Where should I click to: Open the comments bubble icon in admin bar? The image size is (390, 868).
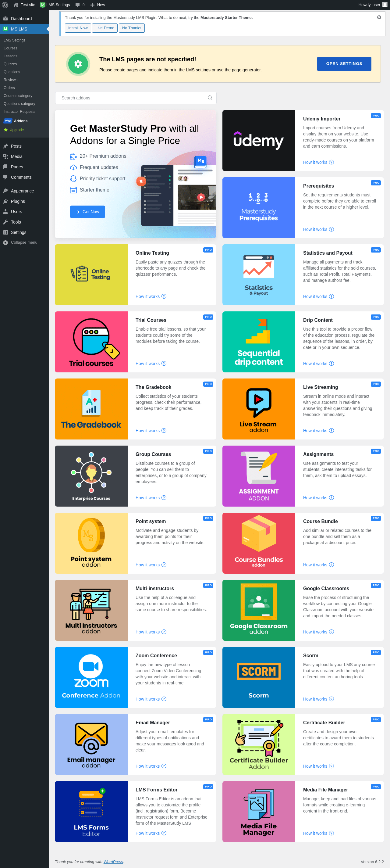point(78,5)
